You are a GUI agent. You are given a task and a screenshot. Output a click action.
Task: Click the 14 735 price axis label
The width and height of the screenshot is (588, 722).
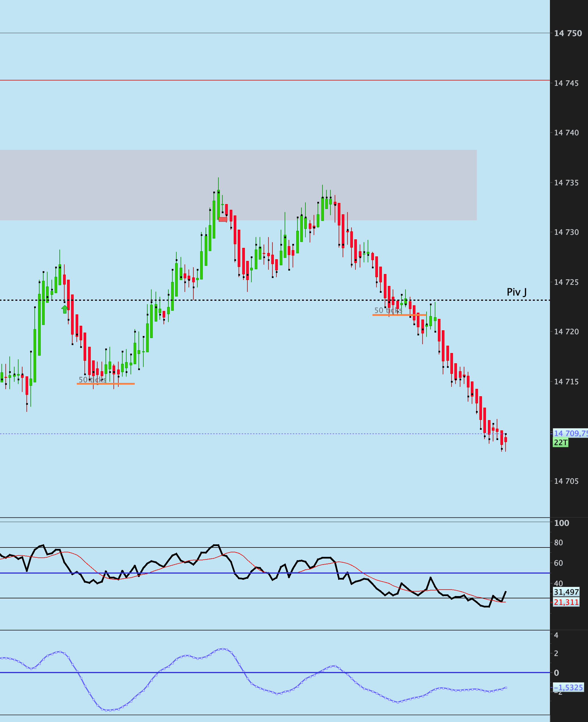coord(566,182)
